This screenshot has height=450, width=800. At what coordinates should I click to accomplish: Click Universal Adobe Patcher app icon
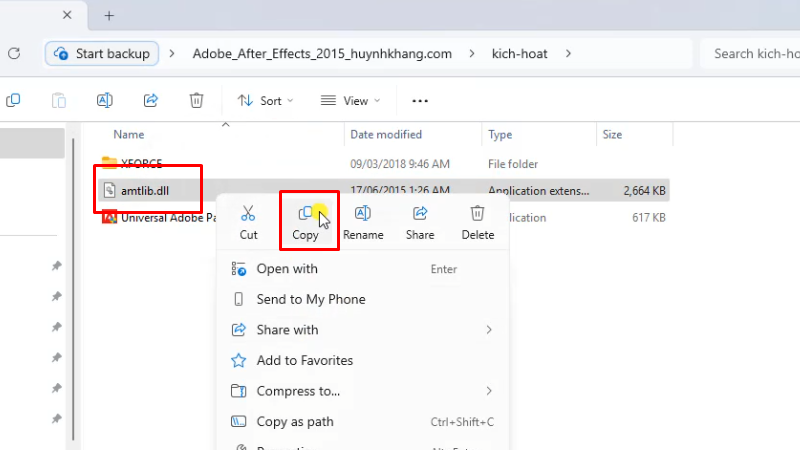pyautogui.click(x=109, y=217)
